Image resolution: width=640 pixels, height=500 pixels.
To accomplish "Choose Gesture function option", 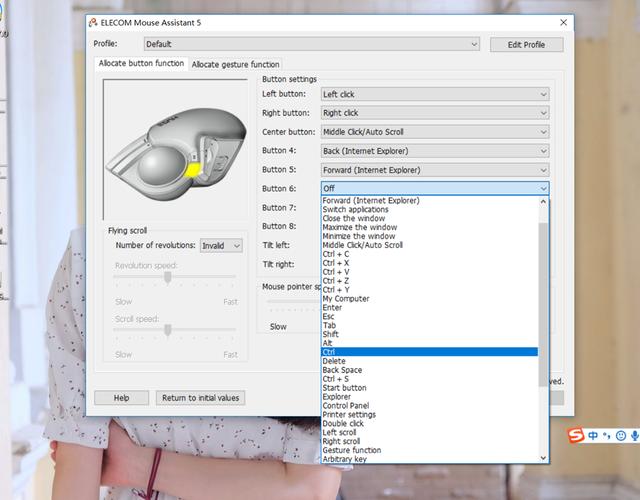I will pos(430,450).
